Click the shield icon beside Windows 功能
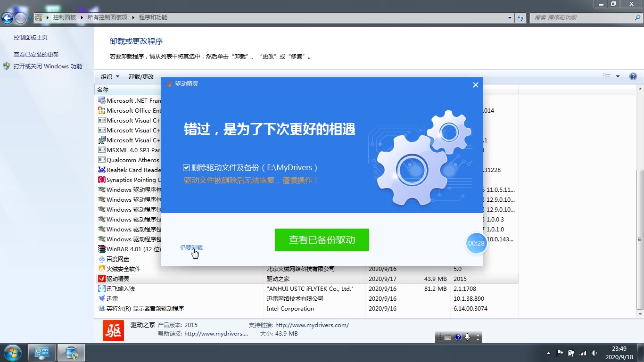The image size is (644, 362). (7, 66)
